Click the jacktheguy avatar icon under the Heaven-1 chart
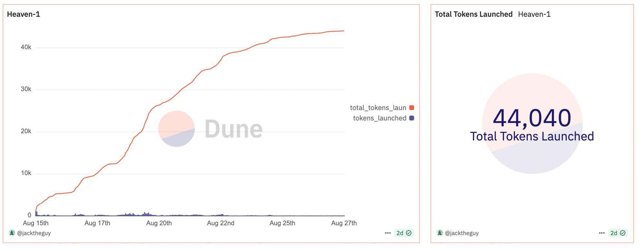This screenshot has width=644, height=251. pos(12,233)
